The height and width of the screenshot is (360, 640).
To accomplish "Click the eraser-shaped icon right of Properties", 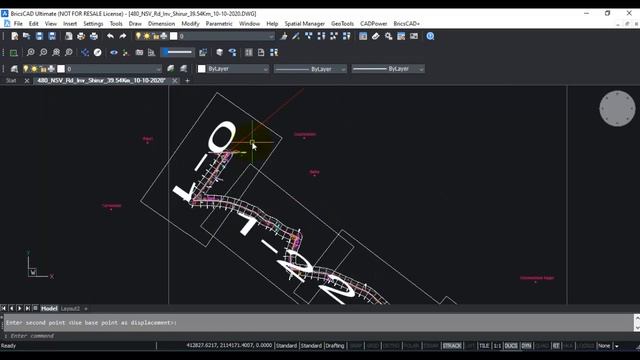I will click(376, 36).
